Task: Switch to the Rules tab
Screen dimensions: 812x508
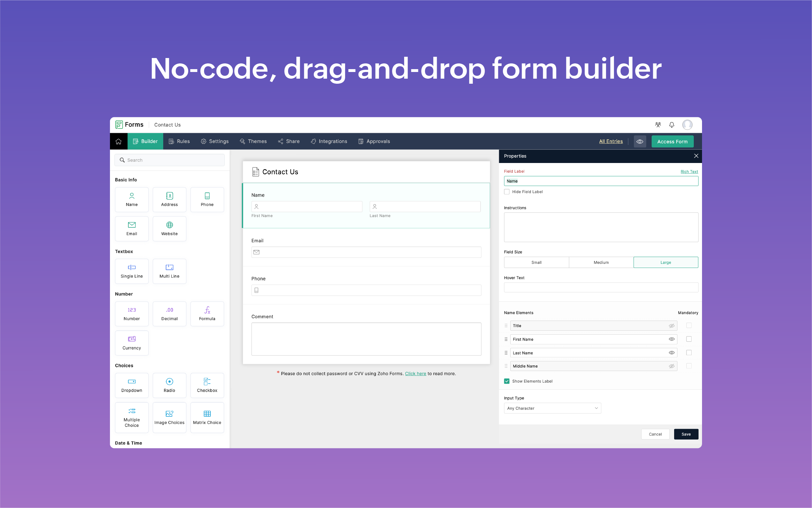Action: pos(179,141)
